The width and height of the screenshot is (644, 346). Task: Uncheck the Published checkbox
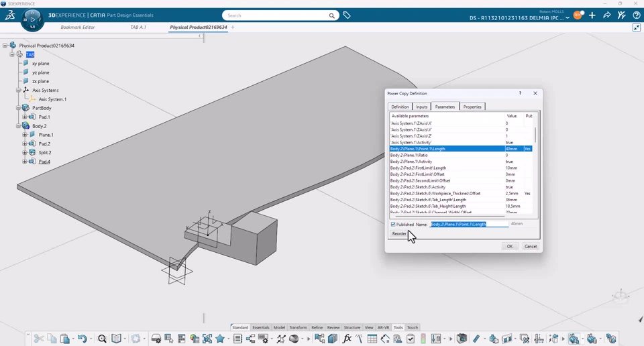tap(393, 225)
